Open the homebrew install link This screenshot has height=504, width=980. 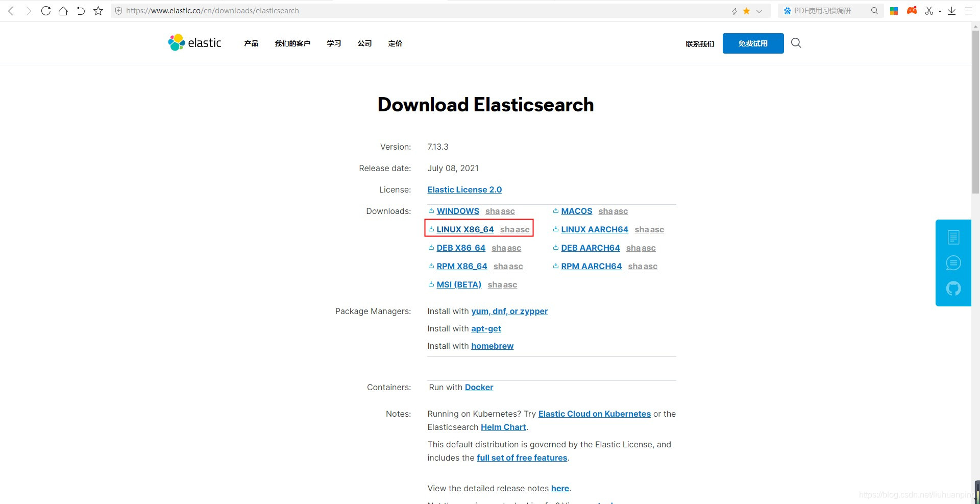click(492, 346)
